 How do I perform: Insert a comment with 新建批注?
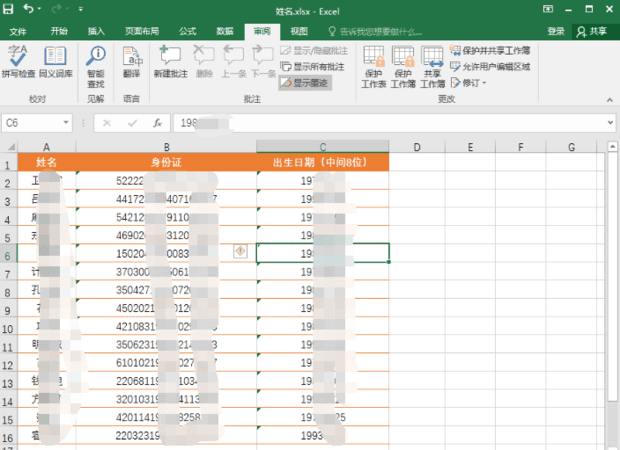(170, 61)
